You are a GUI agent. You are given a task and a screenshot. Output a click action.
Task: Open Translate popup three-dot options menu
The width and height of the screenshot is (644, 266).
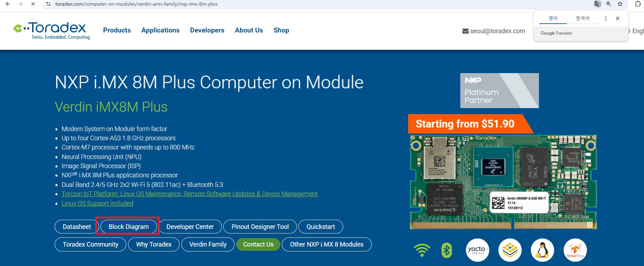(x=606, y=18)
